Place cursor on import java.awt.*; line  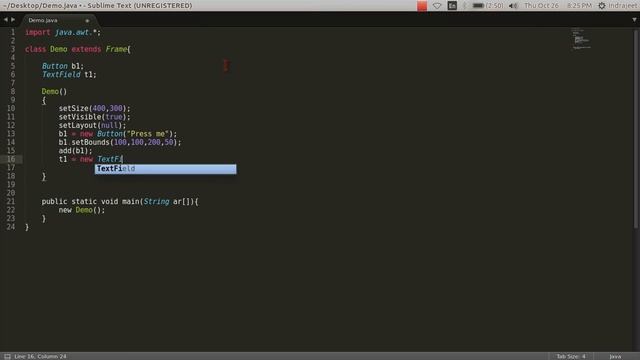(x=63, y=32)
